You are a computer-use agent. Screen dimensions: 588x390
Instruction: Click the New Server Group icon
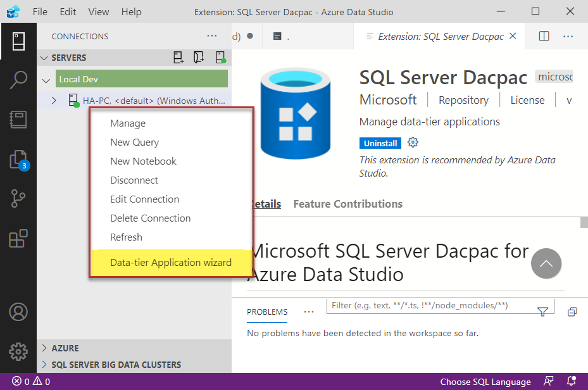tap(199, 58)
